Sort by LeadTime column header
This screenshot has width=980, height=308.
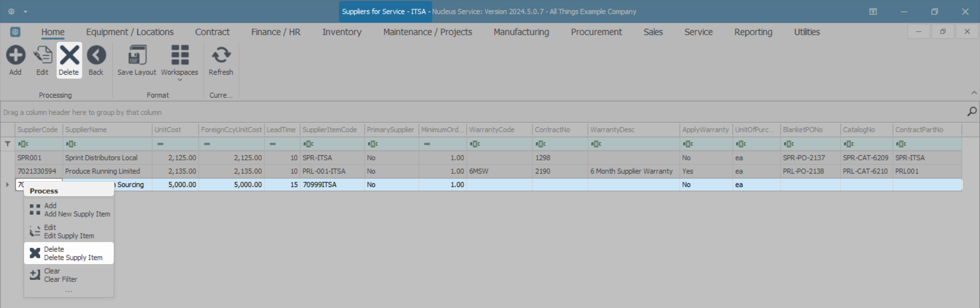tap(282, 130)
